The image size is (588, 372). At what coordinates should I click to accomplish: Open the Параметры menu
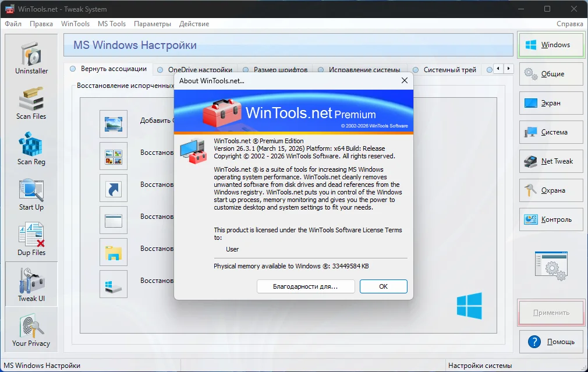click(153, 24)
